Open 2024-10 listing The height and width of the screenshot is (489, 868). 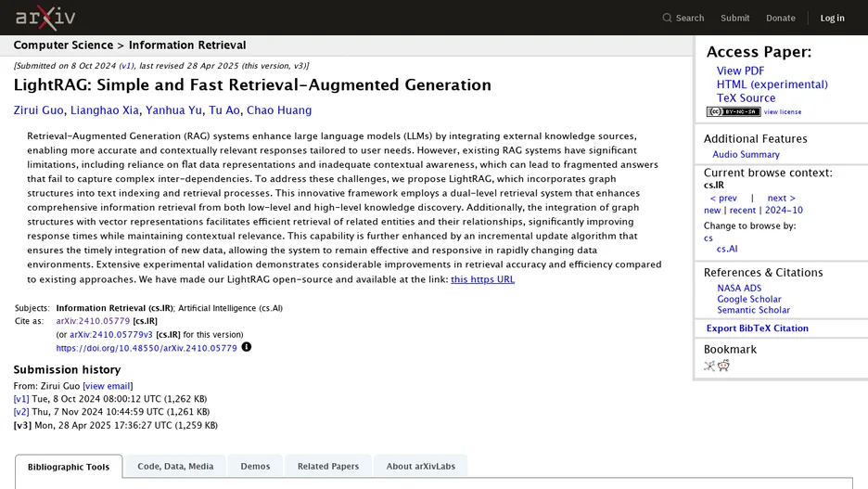[784, 211]
